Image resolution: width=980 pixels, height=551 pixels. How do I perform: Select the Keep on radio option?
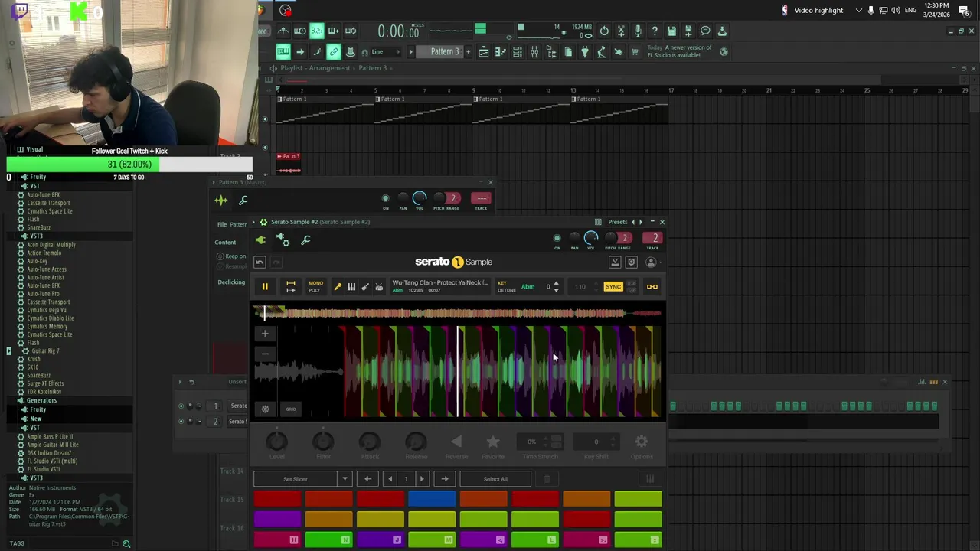(x=220, y=256)
